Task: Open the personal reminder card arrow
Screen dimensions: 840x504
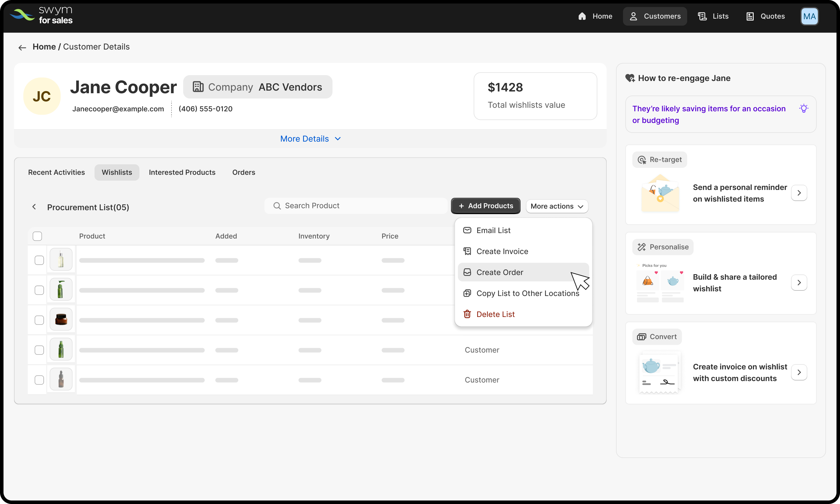Action: pyautogui.click(x=799, y=193)
